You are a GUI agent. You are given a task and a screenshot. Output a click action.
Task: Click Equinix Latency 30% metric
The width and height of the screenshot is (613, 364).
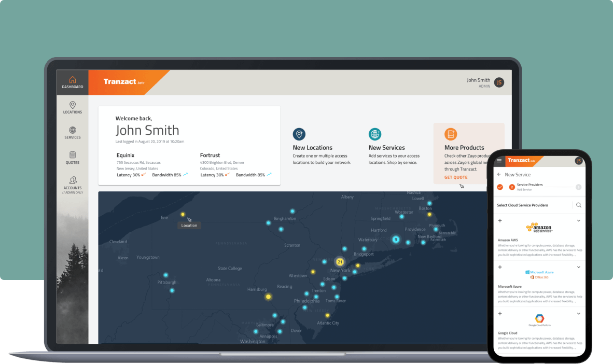point(131,175)
